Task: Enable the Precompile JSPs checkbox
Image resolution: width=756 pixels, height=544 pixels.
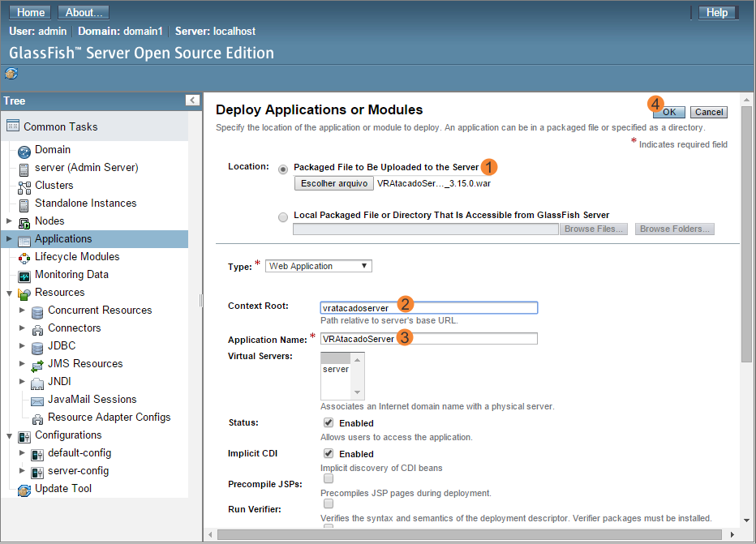Action: (x=329, y=478)
